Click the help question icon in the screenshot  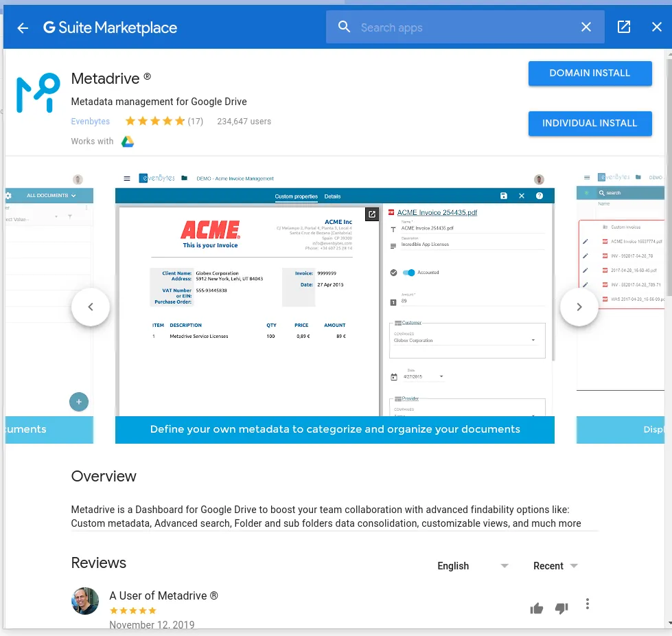539,196
